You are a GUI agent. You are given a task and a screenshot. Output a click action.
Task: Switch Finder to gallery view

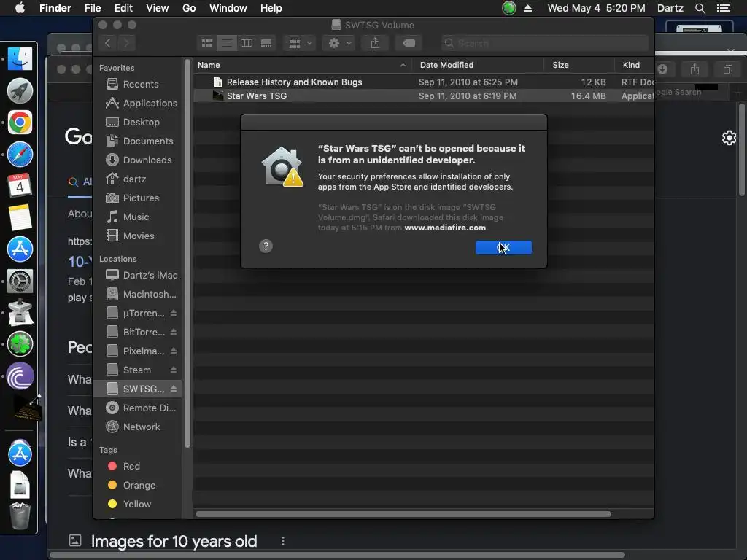266,43
